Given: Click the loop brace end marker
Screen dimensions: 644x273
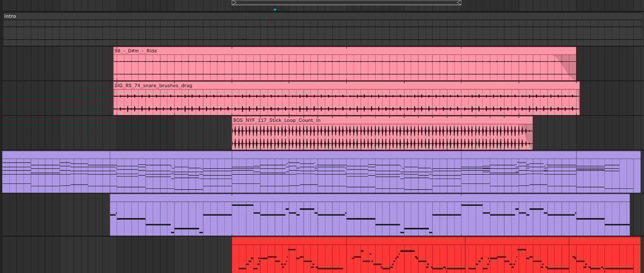Looking at the screenshot, I should (459, 3).
